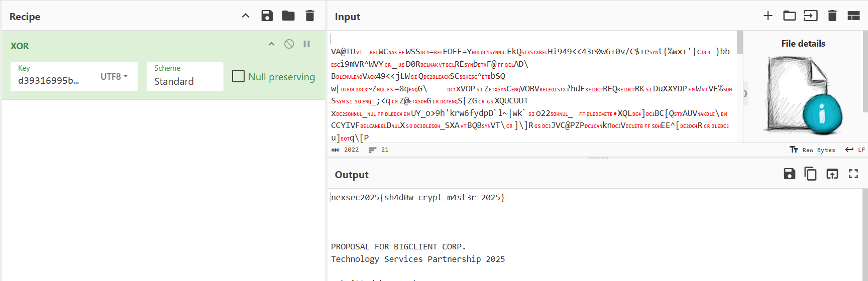868x281 pixels.
Task: Open folder as input
Action: coord(790,16)
